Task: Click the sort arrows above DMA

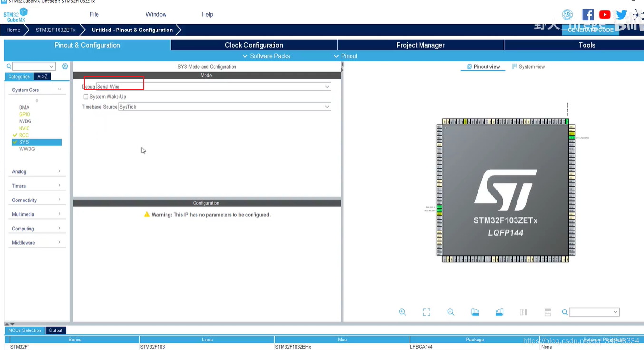Action: (x=37, y=100)
